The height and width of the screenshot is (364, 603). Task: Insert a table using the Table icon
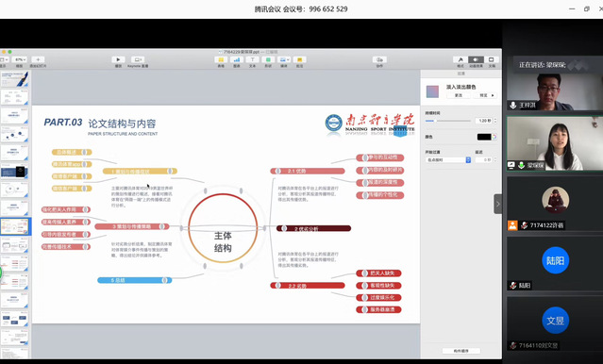[x=221, y=59]
